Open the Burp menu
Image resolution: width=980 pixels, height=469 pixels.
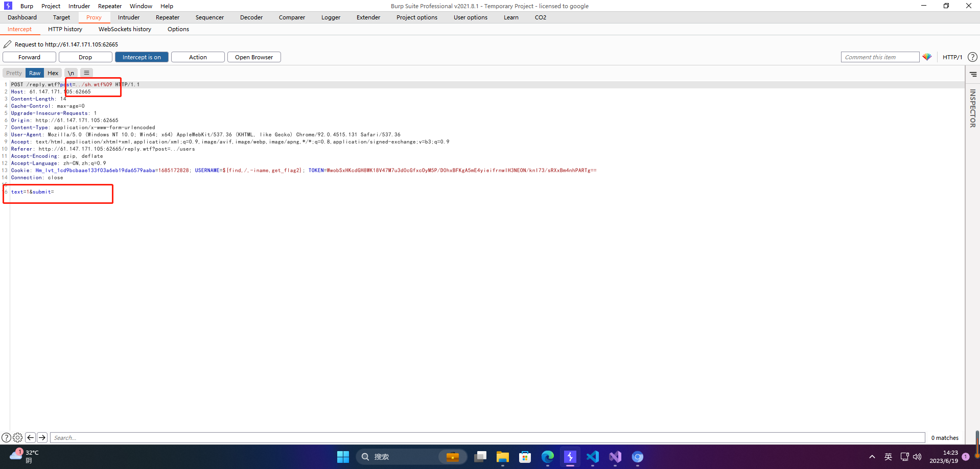[x=27, y=6]
